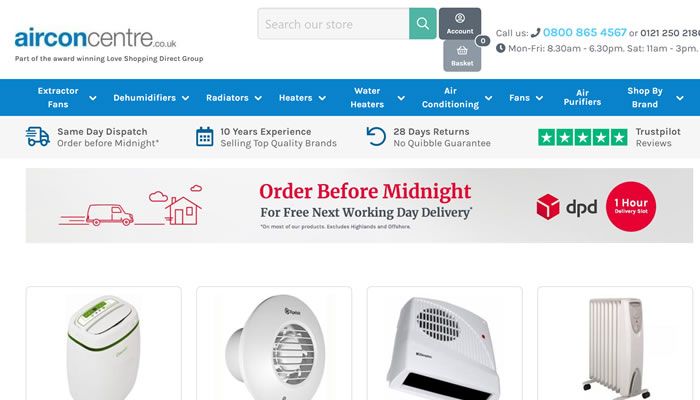Click the green search magnifier button

click(422, 23)
